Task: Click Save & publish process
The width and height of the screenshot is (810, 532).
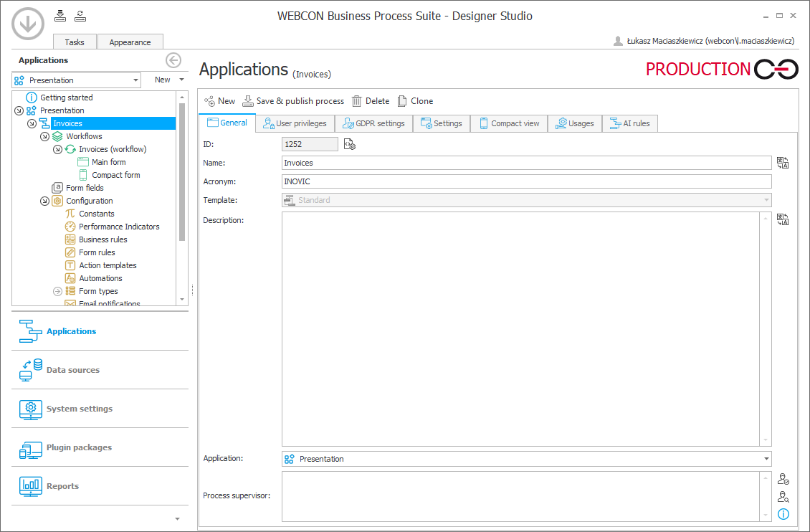Action: point(293,101)
